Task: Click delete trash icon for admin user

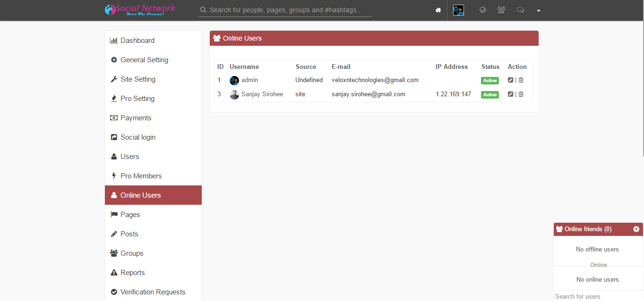Action: (521, 80)
